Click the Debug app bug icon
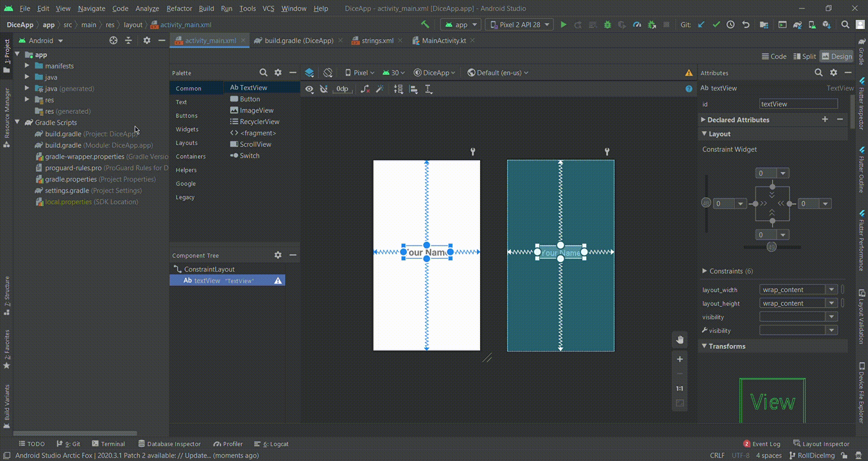Viewport: 868px width, 461px height. point(608,25)
